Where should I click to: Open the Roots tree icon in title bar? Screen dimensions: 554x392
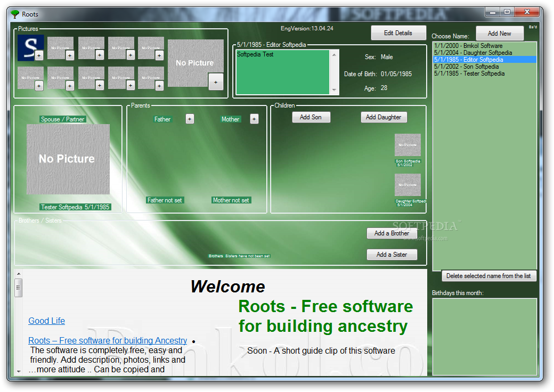(x=15, y=14)
